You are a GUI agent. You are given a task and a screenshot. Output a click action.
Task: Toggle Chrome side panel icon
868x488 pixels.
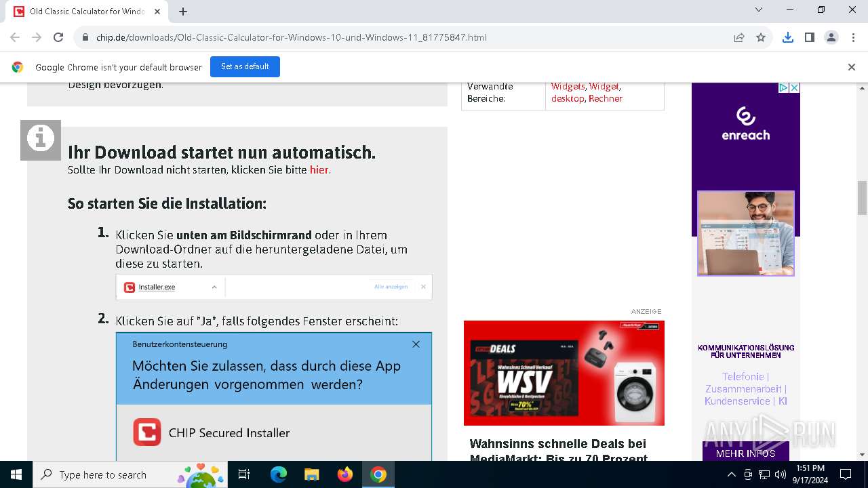coord(810,37)
